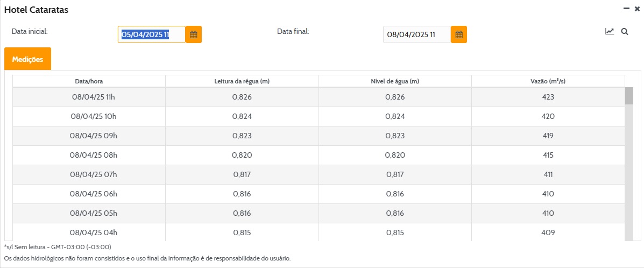
Task: Click the Data/hora column header
Action: click(x=89, y=81)
